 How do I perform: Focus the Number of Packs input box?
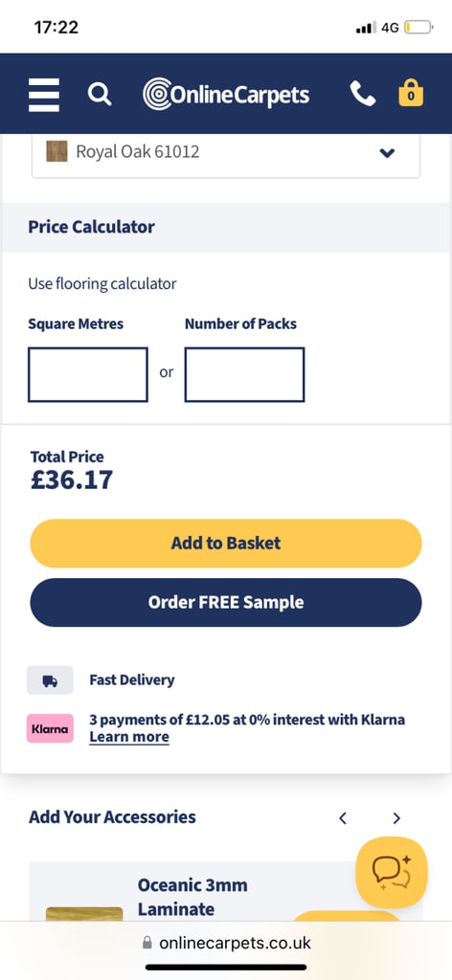[244, 374]
